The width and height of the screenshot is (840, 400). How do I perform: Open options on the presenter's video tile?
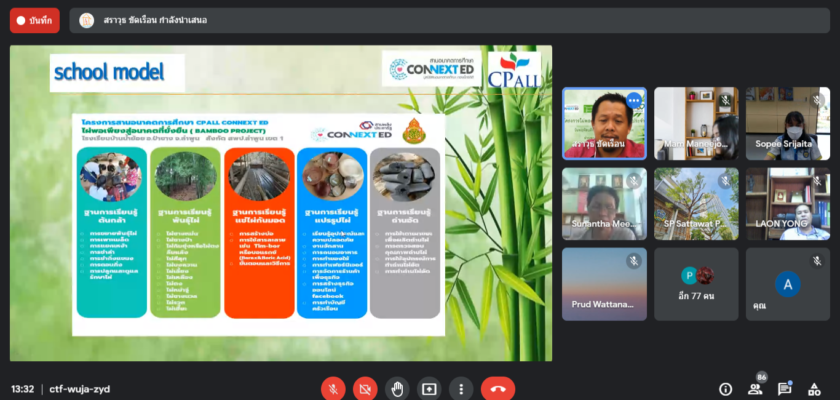pos(633,100)
